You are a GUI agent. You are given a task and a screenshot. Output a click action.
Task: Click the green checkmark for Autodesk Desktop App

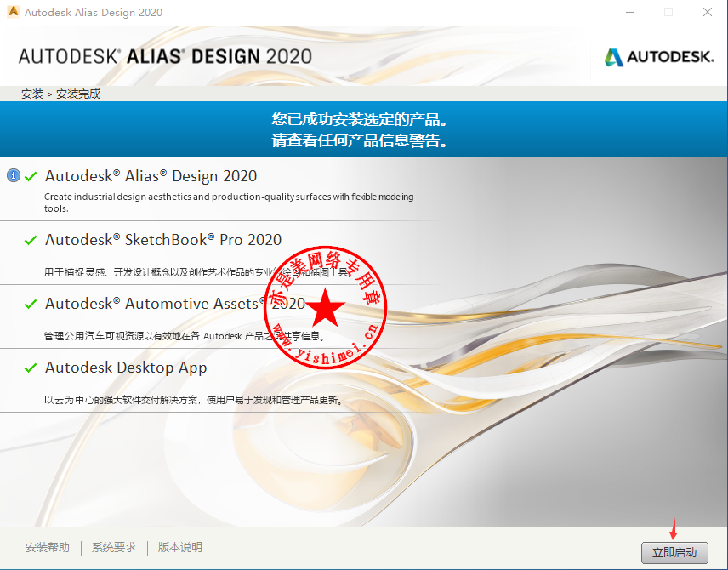(31, 368)
